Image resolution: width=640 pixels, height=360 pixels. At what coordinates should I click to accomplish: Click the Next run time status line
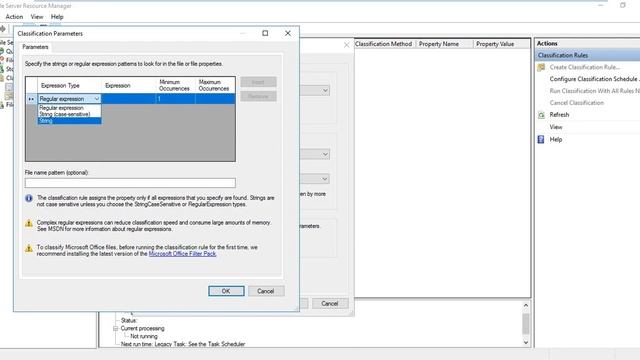[x=183, y=344]
